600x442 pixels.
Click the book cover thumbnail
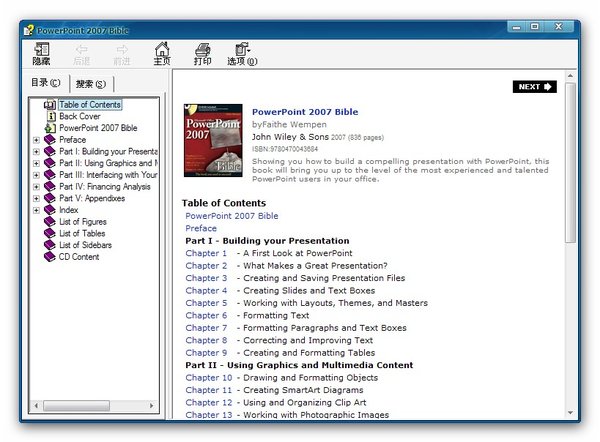[213, 140]
